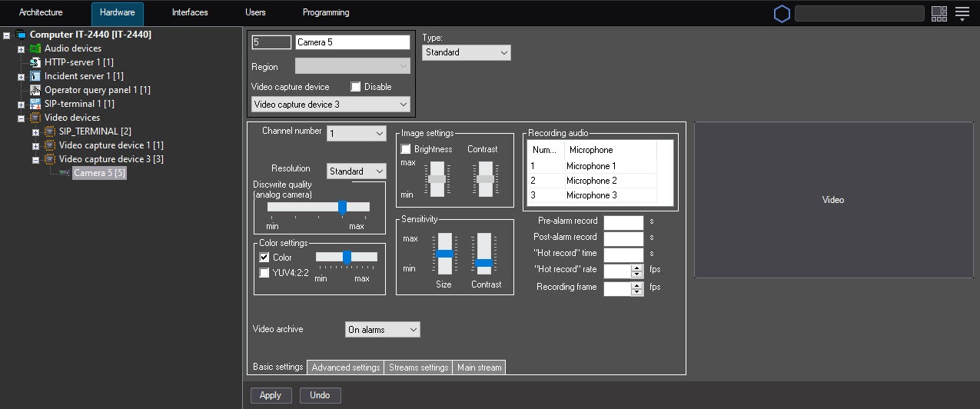
Task: Click the Operator query panel 1 icon
Action: pyautogui.click(x=35, y=90)
